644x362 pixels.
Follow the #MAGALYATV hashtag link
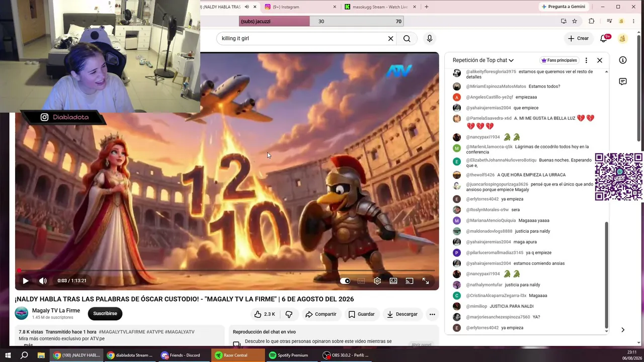pos(180,332)
